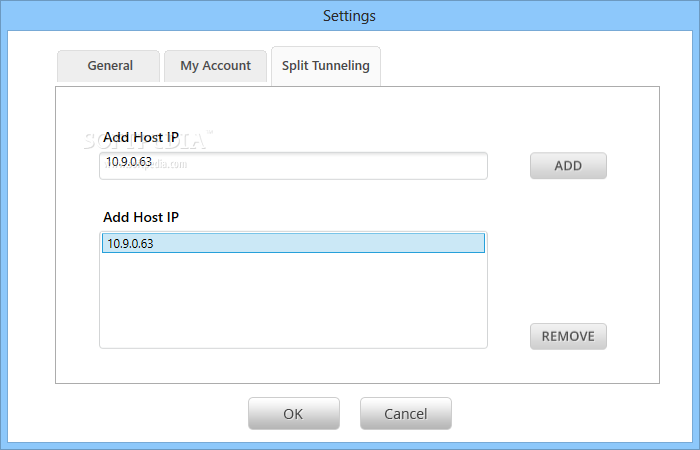Select the Split Tunneling tab
Screen dimensions: 700x450
pos(326,66)
